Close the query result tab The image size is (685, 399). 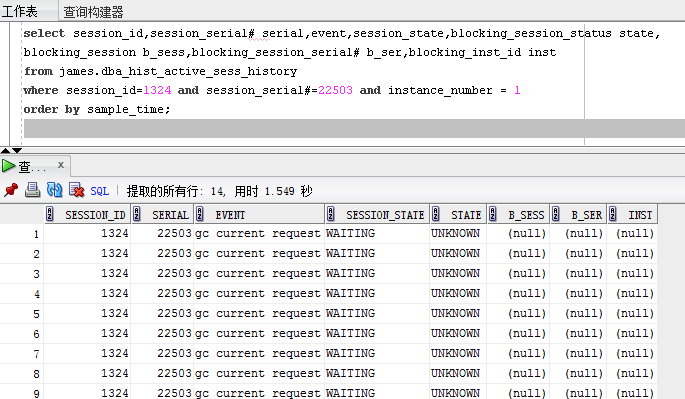pos(61,165)
